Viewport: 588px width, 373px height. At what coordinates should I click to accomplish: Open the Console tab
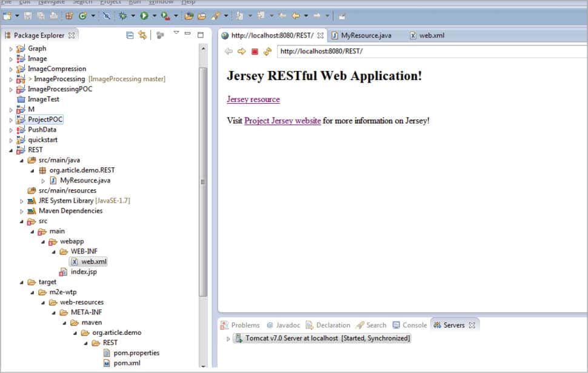coord(414,325)
